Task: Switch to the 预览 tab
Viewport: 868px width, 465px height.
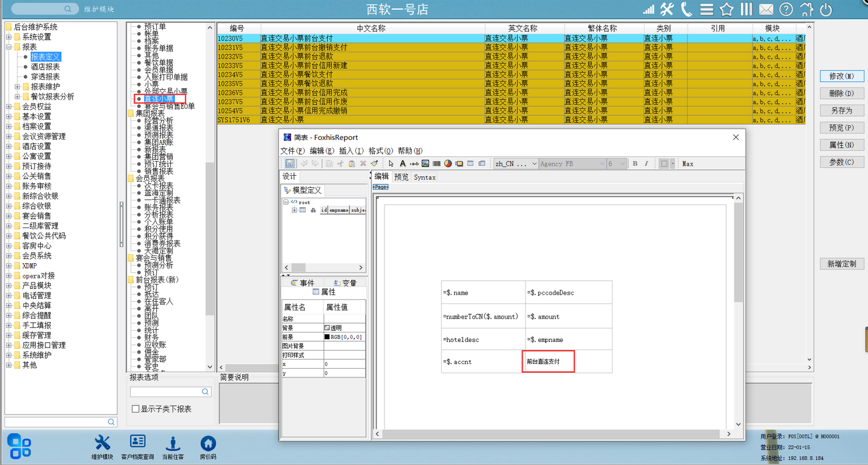Action: point(401,177)
